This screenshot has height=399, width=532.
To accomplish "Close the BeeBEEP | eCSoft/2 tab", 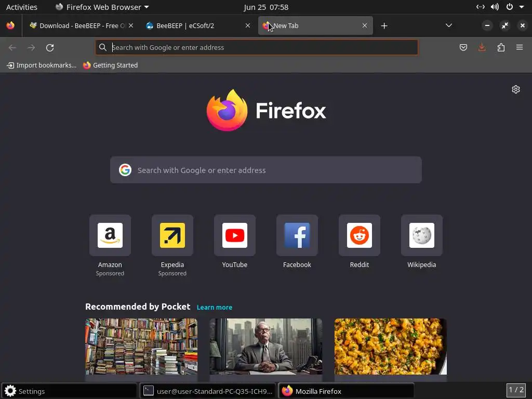I will [248, 25].
